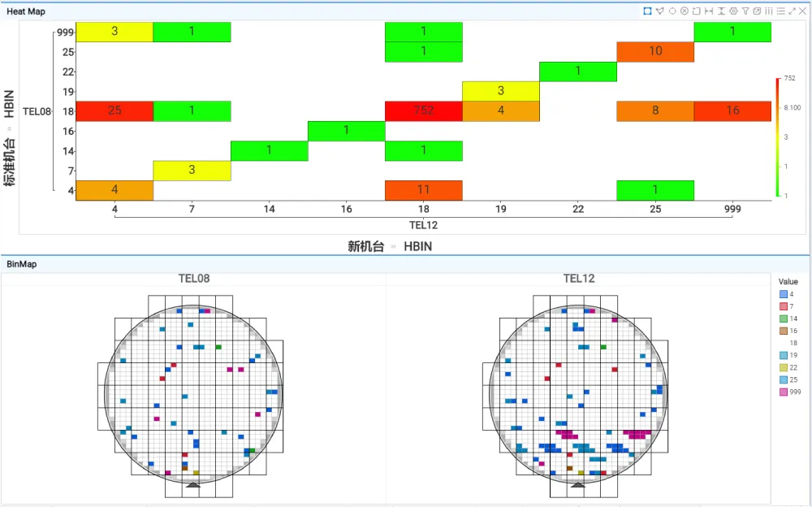Click the TEL12 wafer map title

click(x=579, y=279)
